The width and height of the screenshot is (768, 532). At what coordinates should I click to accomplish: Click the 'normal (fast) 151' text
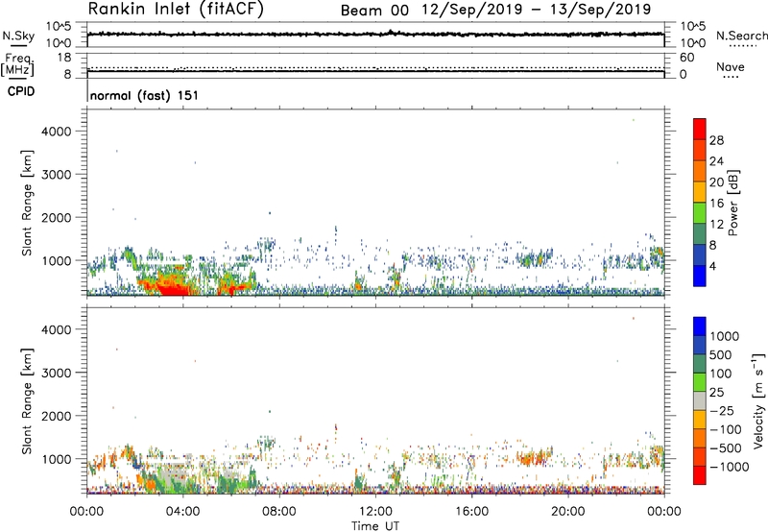(145, 95)
